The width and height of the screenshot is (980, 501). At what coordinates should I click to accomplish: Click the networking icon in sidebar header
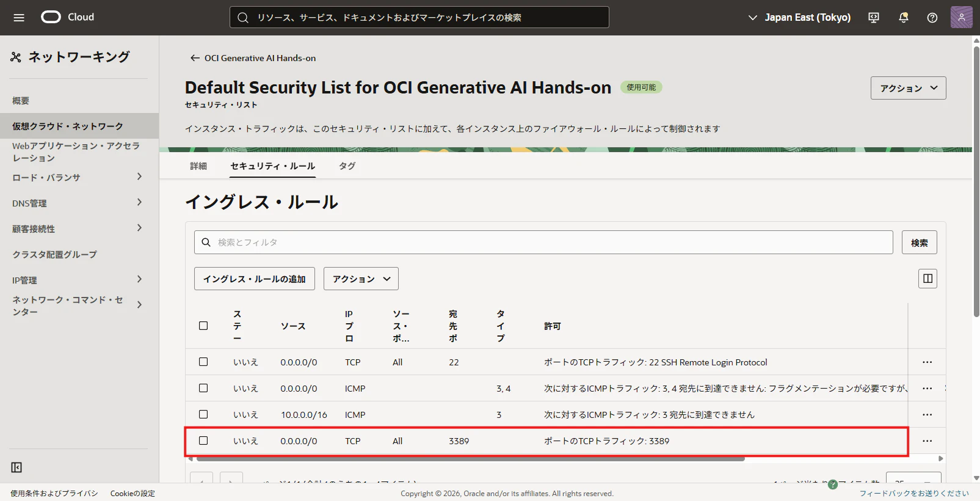tap(16, 57)
